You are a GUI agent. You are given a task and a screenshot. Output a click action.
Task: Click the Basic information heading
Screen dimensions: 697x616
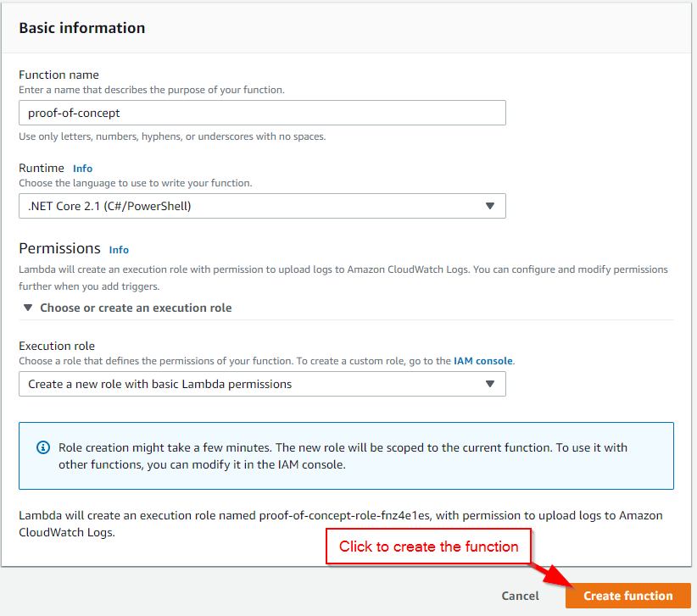(x=81, y=27)
